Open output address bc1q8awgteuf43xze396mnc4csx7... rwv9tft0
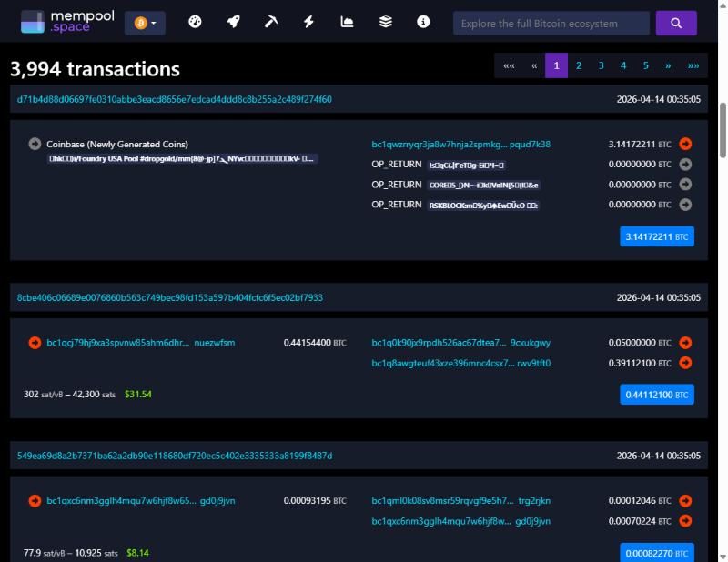This screenshot has height=562, width=728. [461, 363]
